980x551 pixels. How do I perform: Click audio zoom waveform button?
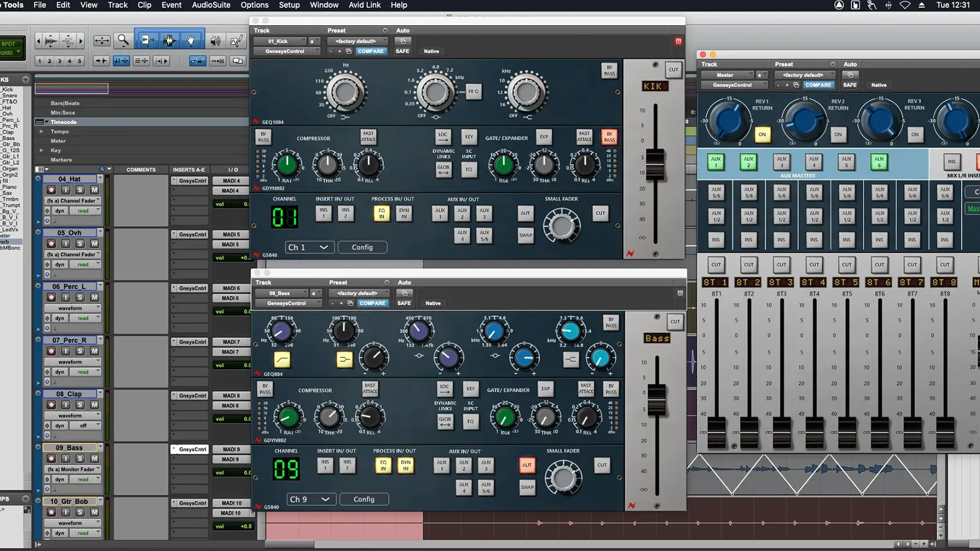coord(51,41)
